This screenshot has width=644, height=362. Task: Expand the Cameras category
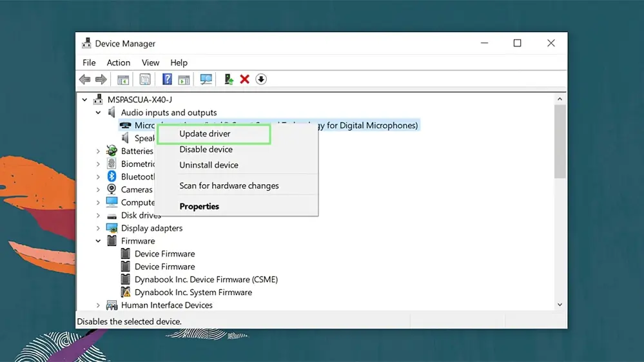tap(98, 189)
